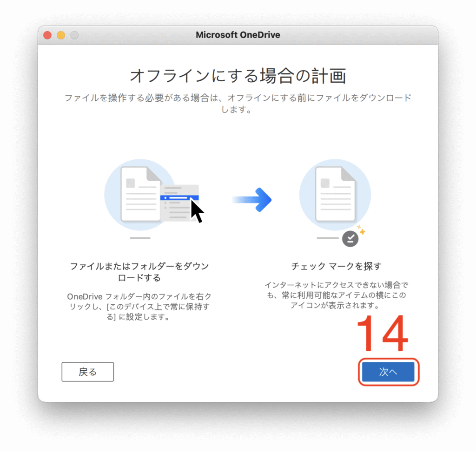Minimize the window using yellow button
Image resolution: width=476 pixels, height=452 pixels.
coord(61,35)
